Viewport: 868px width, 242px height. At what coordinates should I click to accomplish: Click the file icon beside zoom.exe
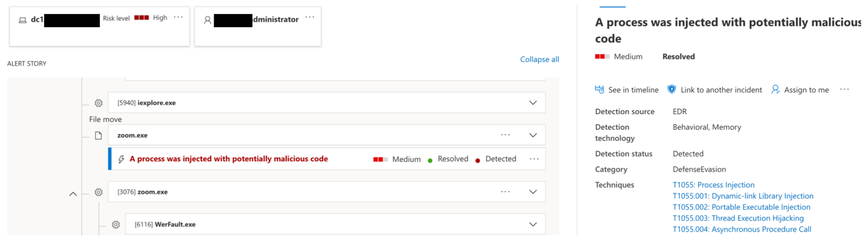pos(98,135)
